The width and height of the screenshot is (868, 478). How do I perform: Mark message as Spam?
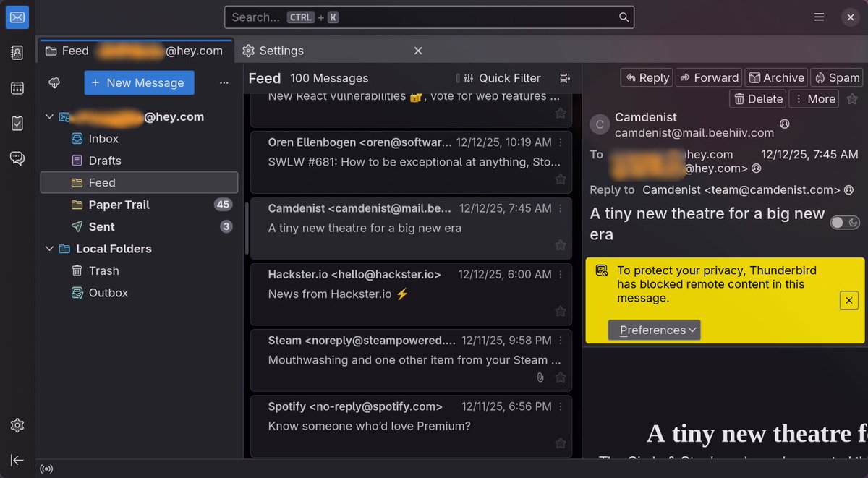click(x=836, y=77)
